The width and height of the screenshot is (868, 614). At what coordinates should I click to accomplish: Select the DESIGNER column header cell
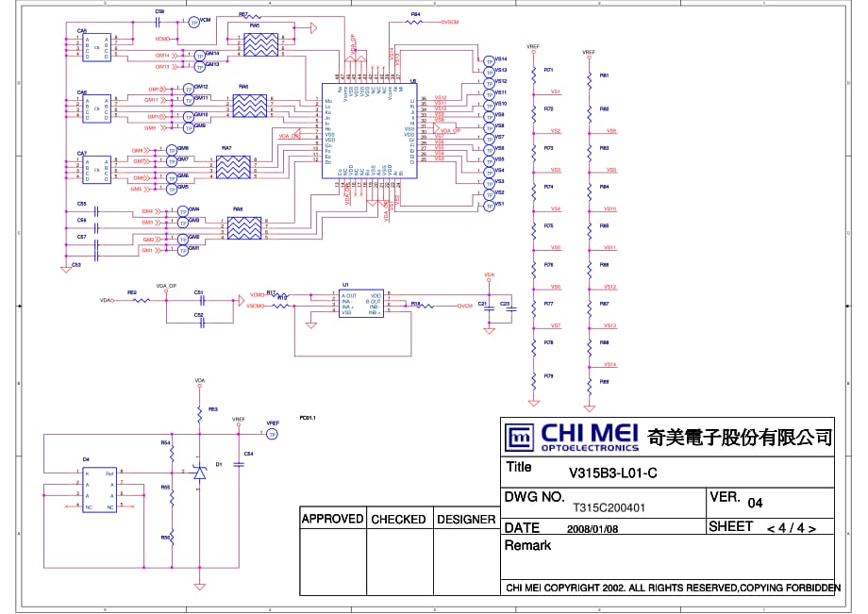[x=466, y=519]
